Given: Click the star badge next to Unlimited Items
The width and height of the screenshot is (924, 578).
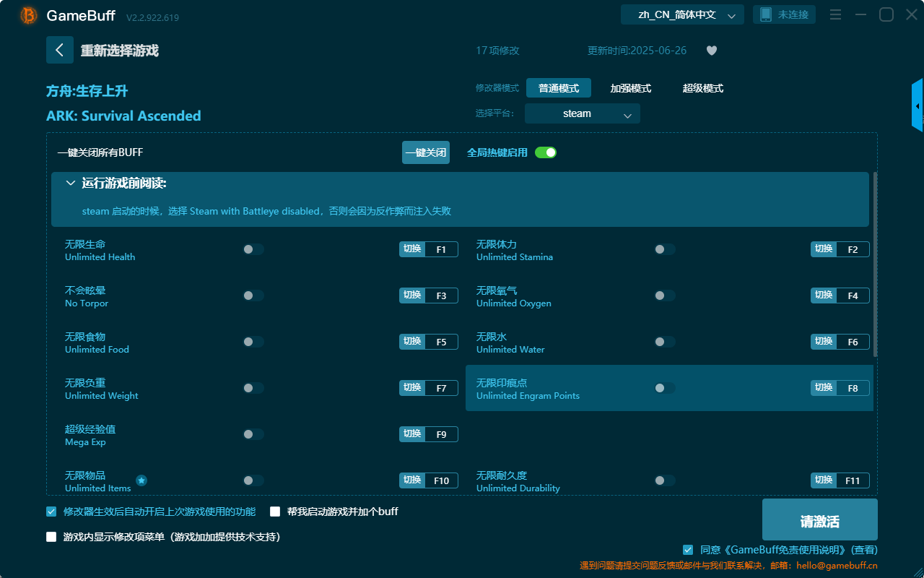Looking at the screenshot, I should [141, 480].
